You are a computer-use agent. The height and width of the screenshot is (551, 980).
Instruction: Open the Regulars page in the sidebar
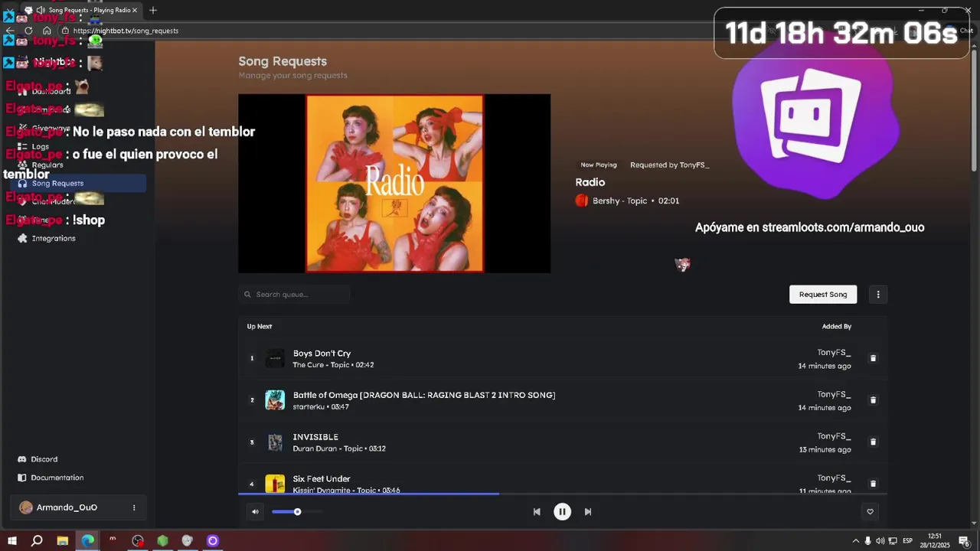pyautogui.click(x=47, y=165)
